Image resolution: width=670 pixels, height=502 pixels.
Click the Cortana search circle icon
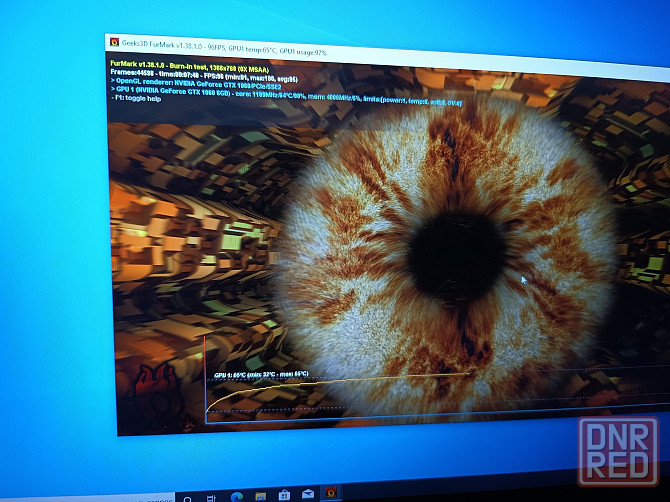[x=187, y=499]
